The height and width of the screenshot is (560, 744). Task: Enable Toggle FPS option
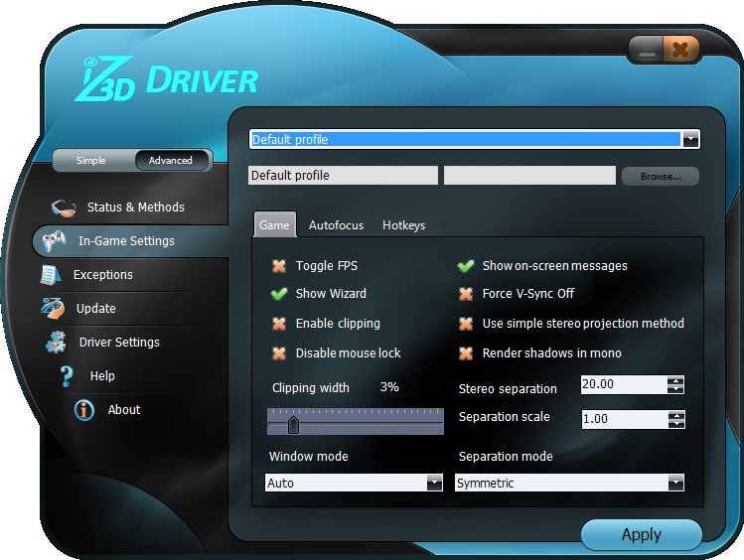(279, 266)
